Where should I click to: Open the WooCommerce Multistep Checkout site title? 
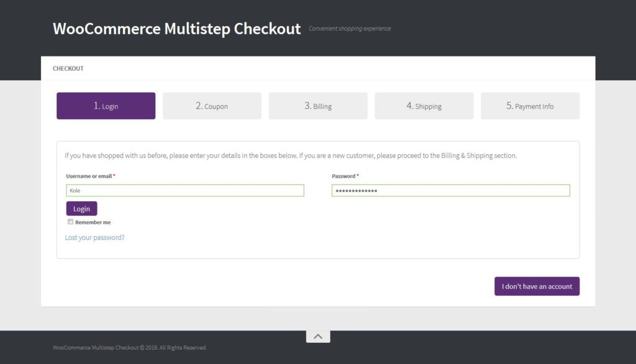[x=176, y=29]
